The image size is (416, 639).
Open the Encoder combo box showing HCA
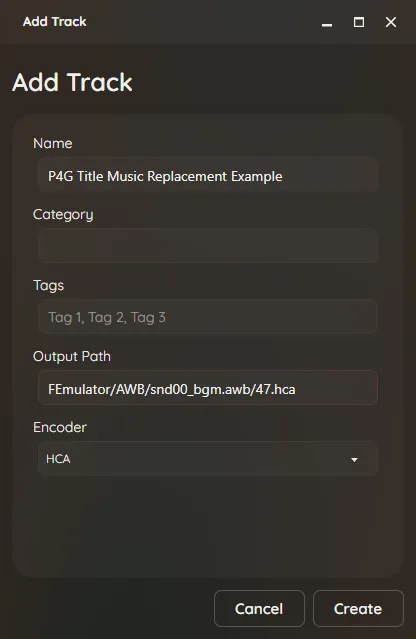click(x=208, y=459)
